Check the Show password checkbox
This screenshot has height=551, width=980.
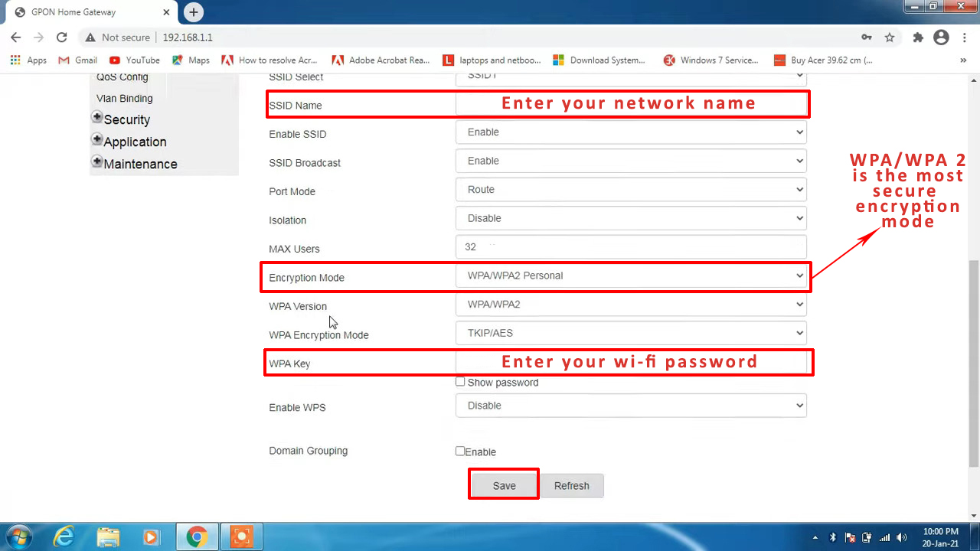(460, 381)
